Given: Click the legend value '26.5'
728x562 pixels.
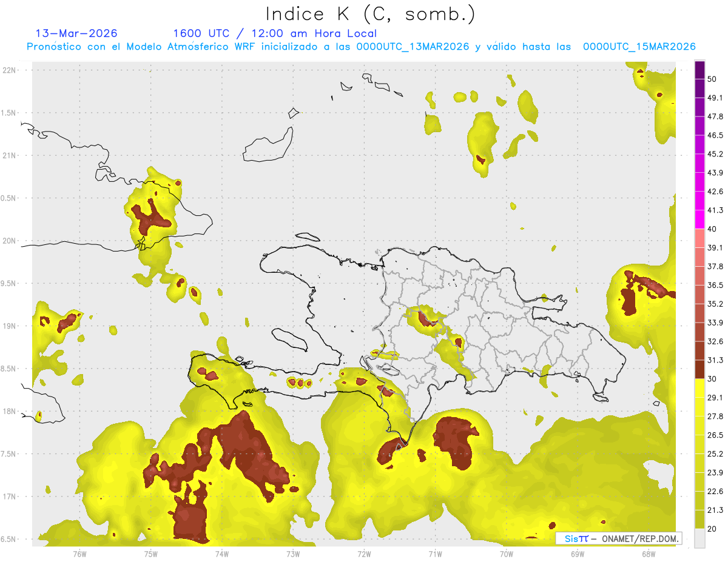Looking at the screenshot, I should (715, 435).
